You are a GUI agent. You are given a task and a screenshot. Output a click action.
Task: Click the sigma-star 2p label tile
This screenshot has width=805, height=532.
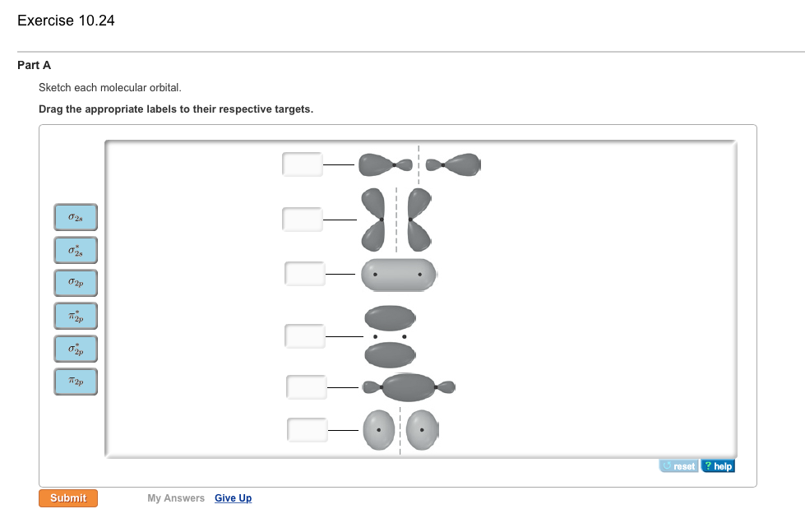tap(76, 349)
